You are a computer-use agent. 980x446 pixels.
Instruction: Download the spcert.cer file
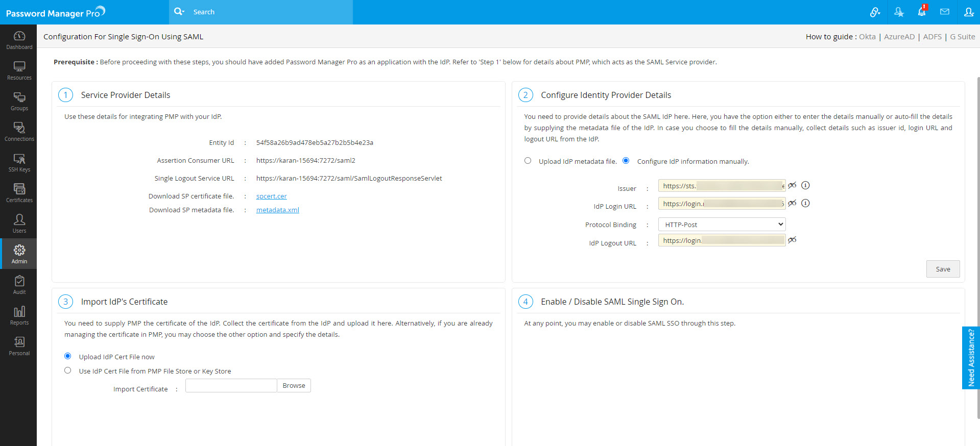coord(271,196)
